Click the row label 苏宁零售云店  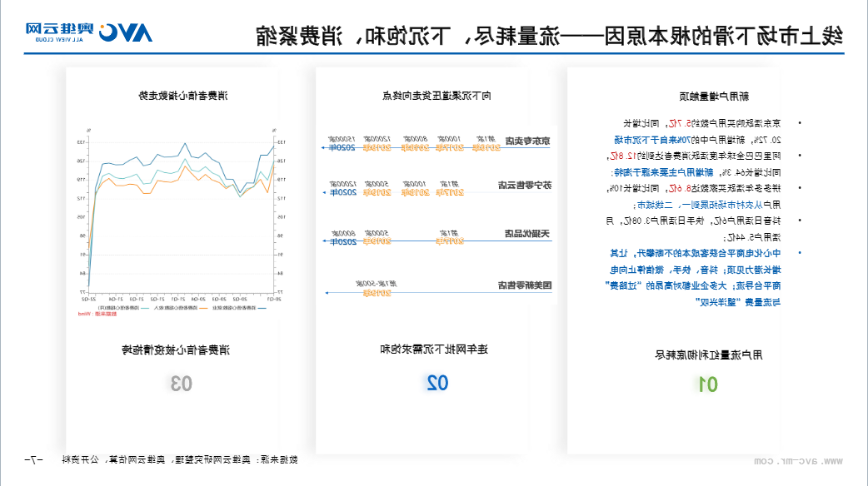coord(525,186)
